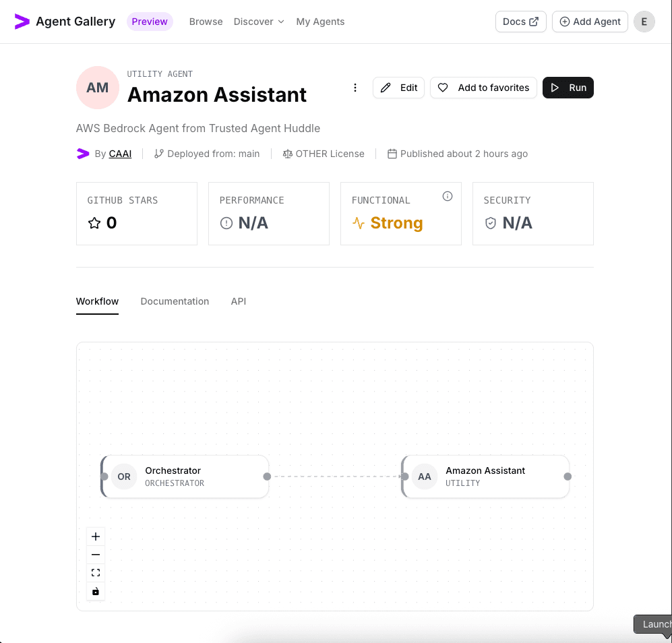This screenshot has width=672, height=643.
Task: Fit the workflow diagram to view
Action: (95, 572)
